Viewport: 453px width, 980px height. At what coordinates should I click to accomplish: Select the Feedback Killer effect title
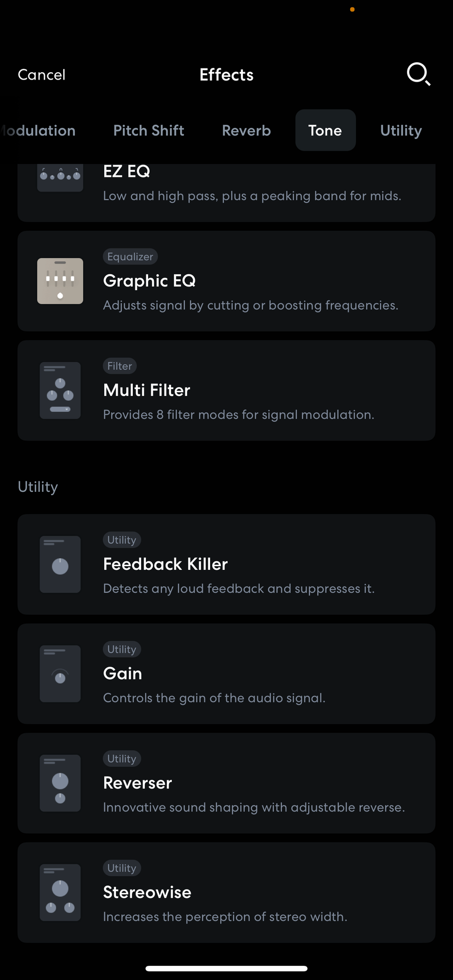tap(165, 564)
